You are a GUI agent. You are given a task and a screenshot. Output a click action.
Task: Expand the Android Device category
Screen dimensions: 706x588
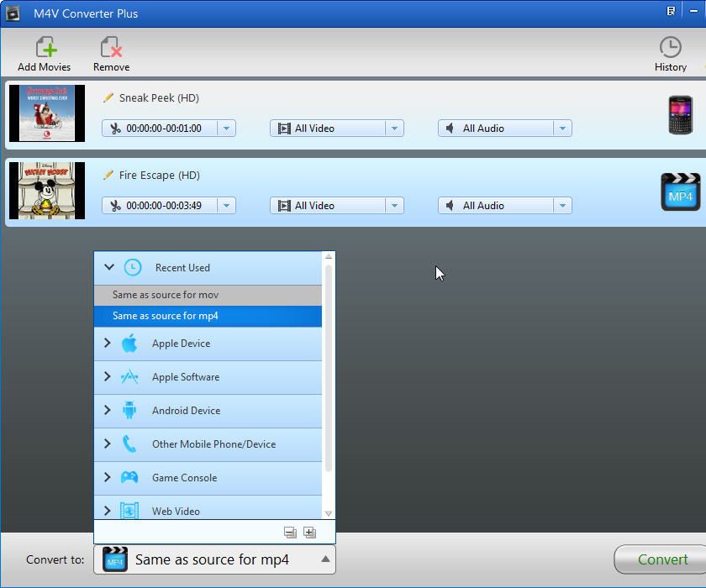pyautogui.click(x=108, y=410)
